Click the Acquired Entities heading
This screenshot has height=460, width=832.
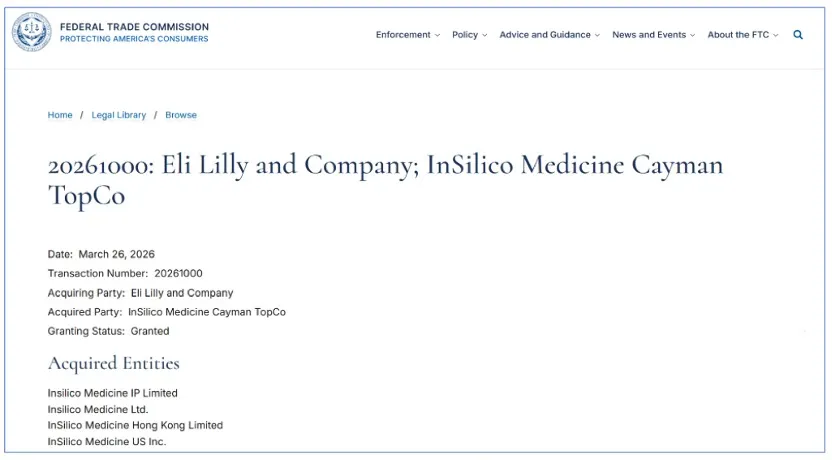coord(114,363)
